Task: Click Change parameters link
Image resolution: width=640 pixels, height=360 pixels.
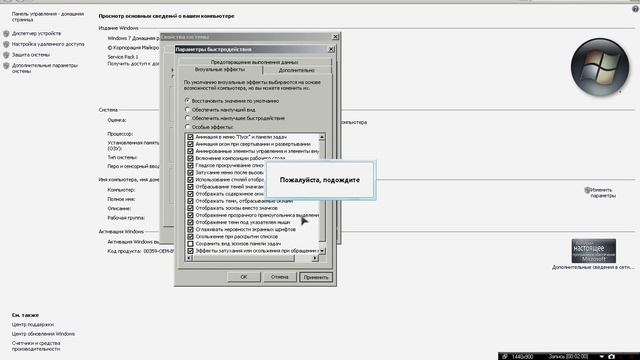Action: 603,193
